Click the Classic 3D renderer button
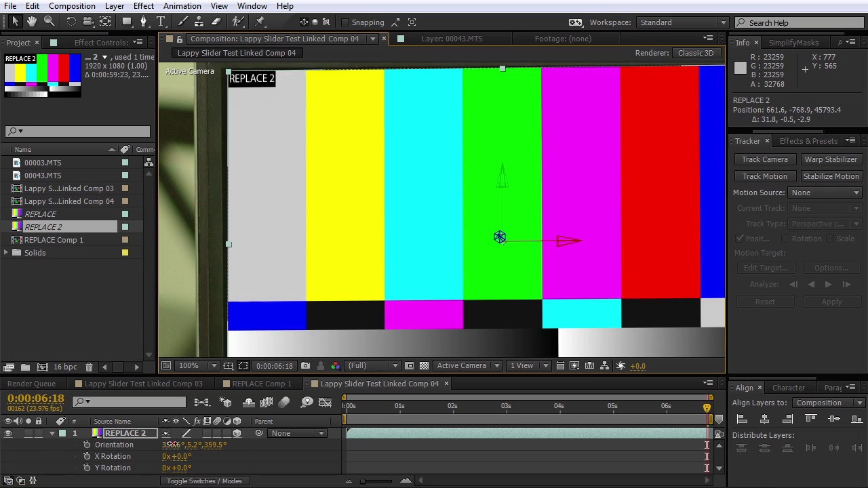 (695, 53)
